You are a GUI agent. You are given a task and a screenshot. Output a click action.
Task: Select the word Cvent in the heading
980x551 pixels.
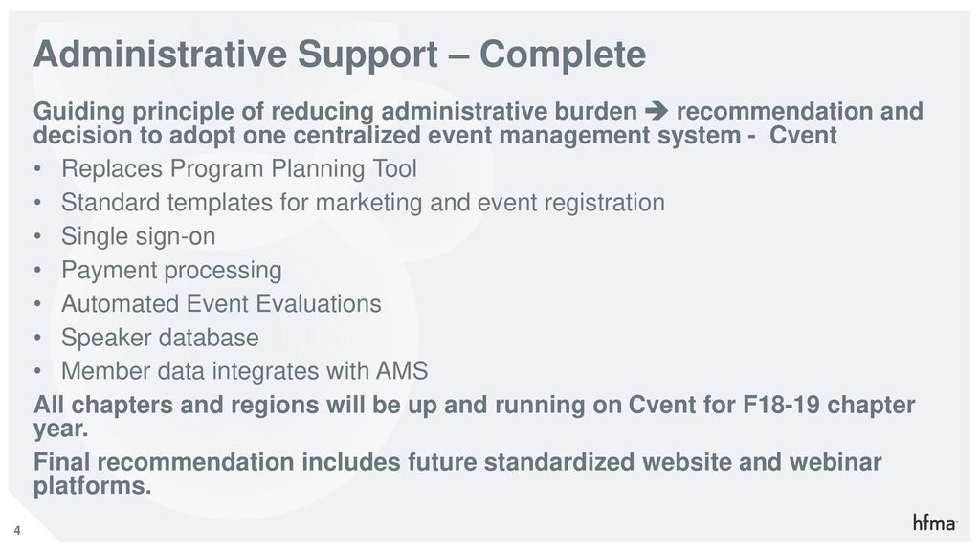(803, 135)
